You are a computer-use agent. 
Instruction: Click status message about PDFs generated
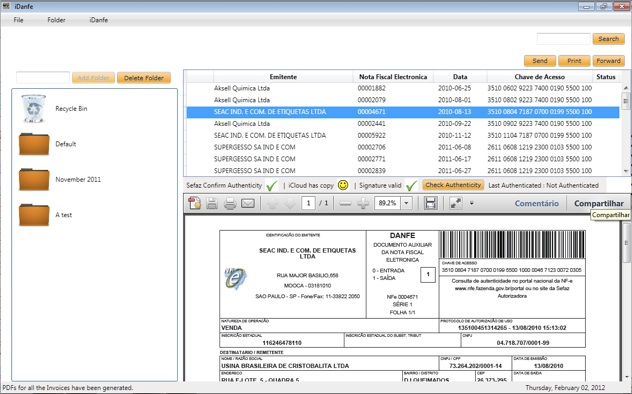(x=67, y=388)
